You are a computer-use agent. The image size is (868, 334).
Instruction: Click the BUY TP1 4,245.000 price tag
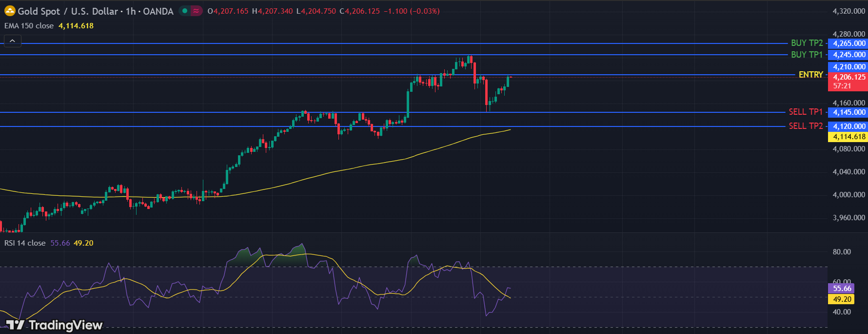[x=848, y=55]
